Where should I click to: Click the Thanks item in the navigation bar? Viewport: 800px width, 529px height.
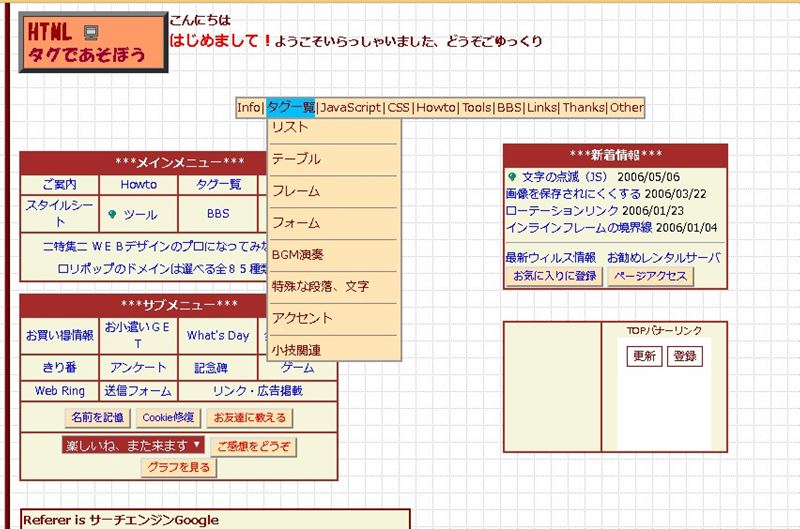583,108
